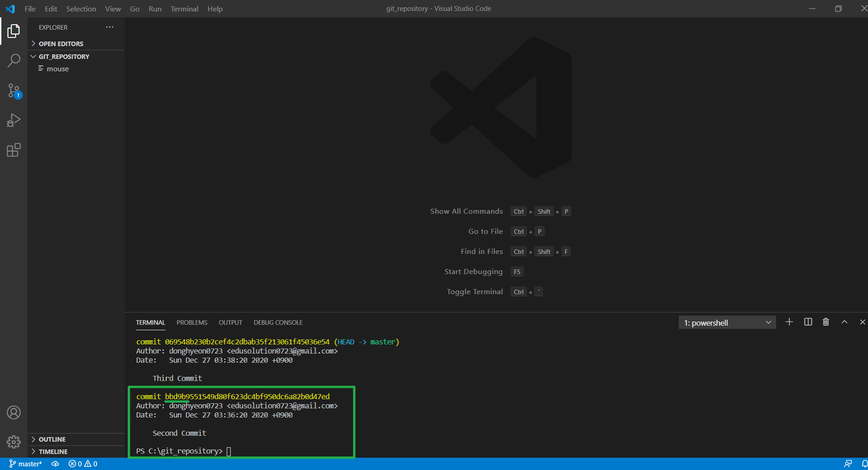This screenshot has width=868, height=470.
Task: Click the VS Code logo icon in title bar
Action: click(x=10, y=9)
